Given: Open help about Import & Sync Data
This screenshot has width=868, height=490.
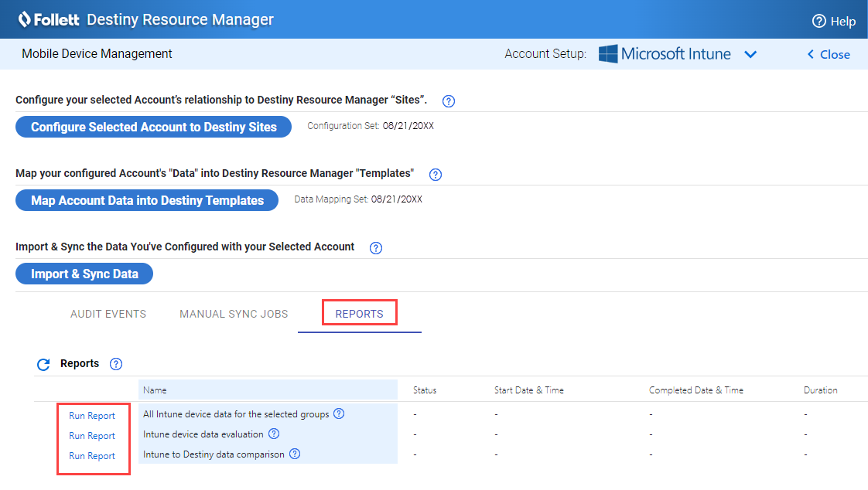Looking at the screenshot, I should 376,247.
